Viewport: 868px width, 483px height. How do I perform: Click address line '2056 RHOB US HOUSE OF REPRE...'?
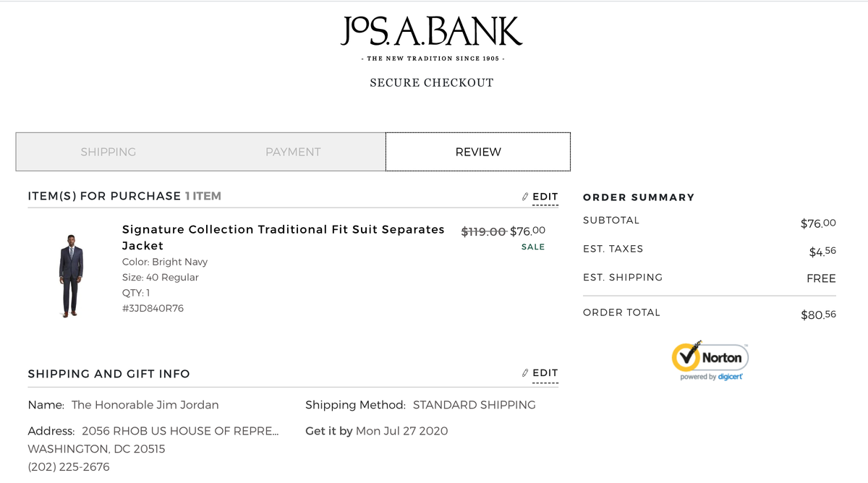179,431
